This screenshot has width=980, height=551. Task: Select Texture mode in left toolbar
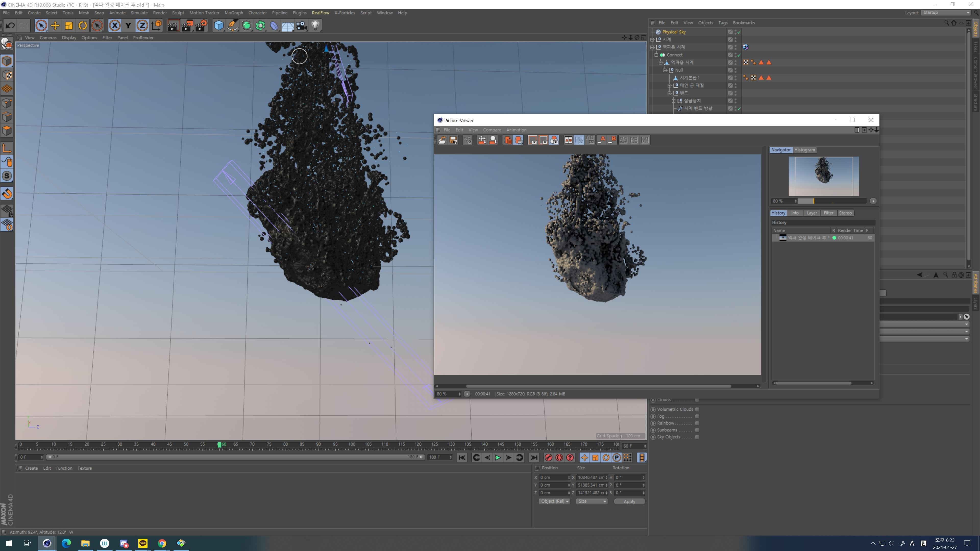click(7, 75)
